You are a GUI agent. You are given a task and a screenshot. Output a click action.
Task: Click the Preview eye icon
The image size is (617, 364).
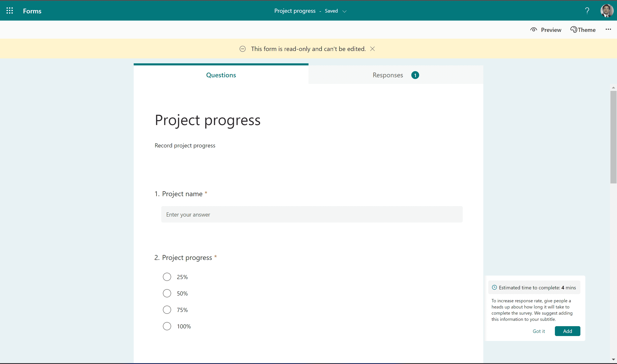point(534,30)
